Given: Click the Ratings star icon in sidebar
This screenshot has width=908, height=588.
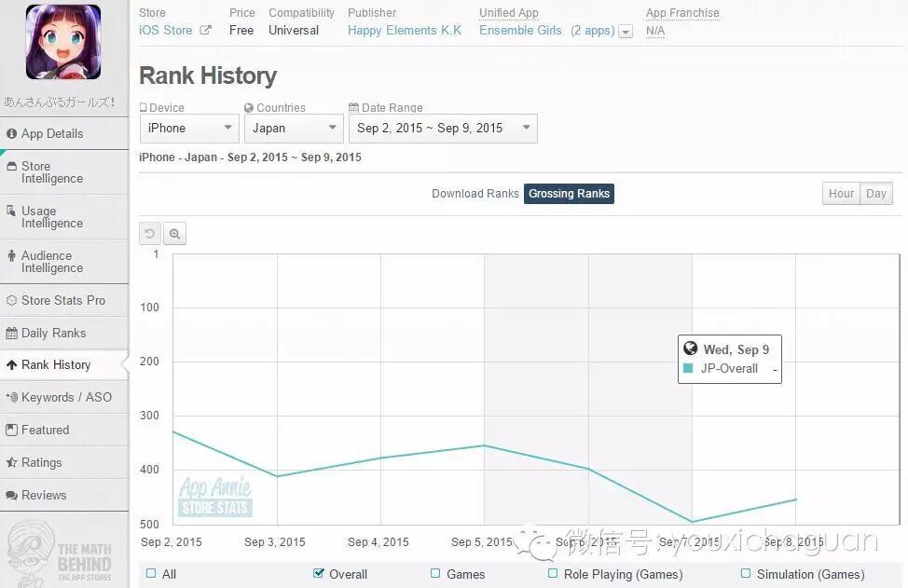Looking at the screenshot, I should click(x=11, y=462).
